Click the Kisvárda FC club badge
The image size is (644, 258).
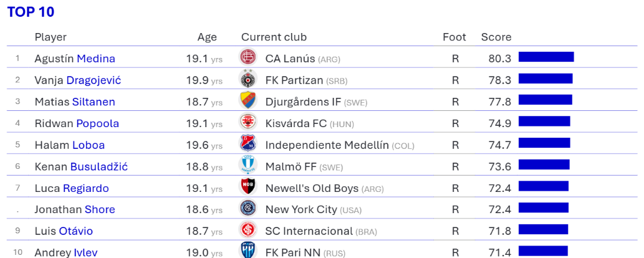pyautogui.click(x=248, y=123)
